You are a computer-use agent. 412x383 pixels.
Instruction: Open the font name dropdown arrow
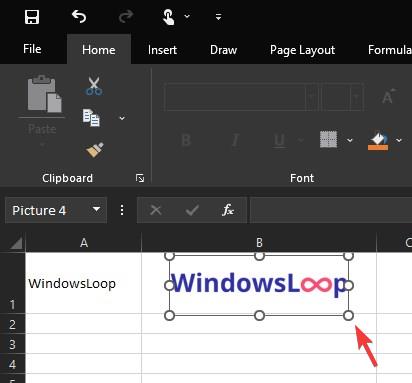[311, 97]
